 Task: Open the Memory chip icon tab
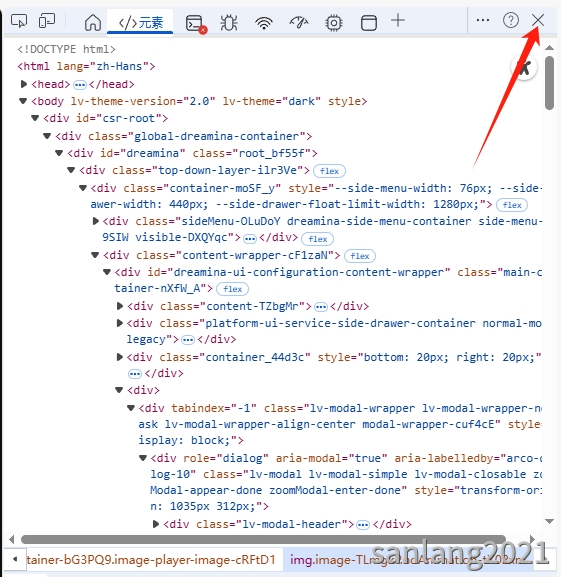(334, 23)
